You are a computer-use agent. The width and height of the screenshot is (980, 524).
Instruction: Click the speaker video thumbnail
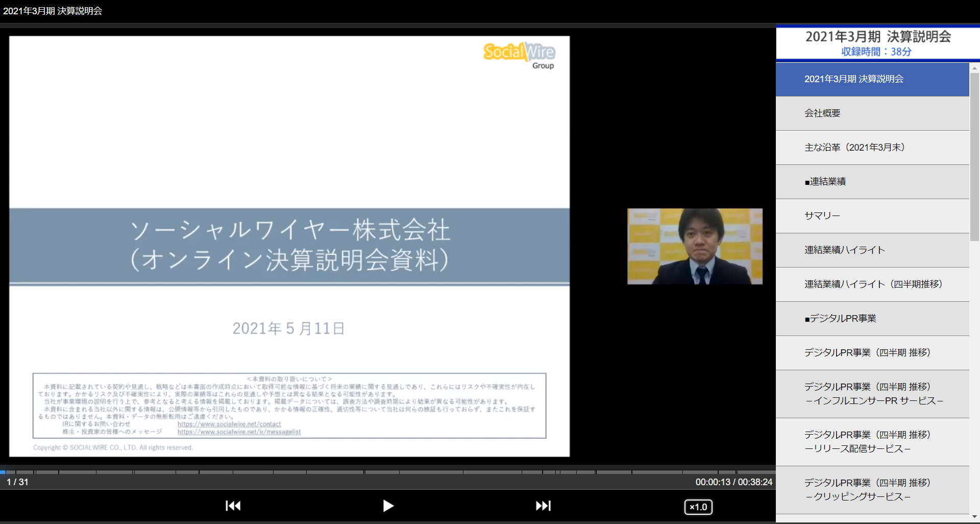695,246
